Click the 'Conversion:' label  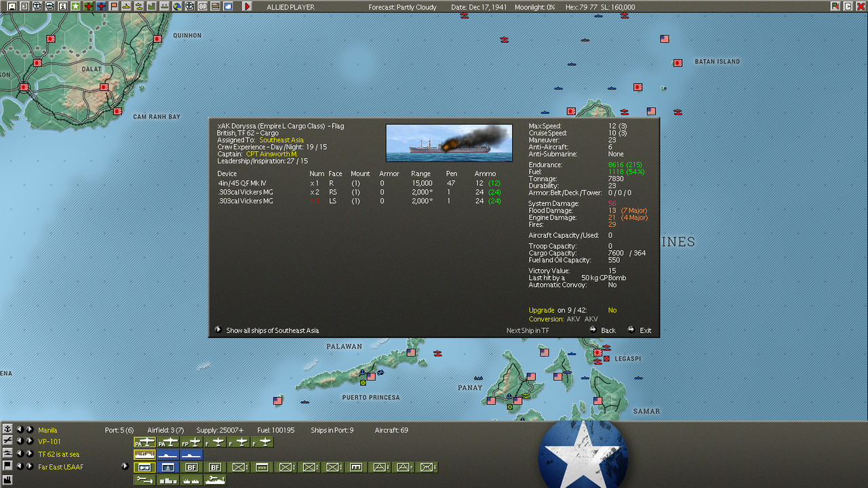pyautogui.click(x=546, y=319)
